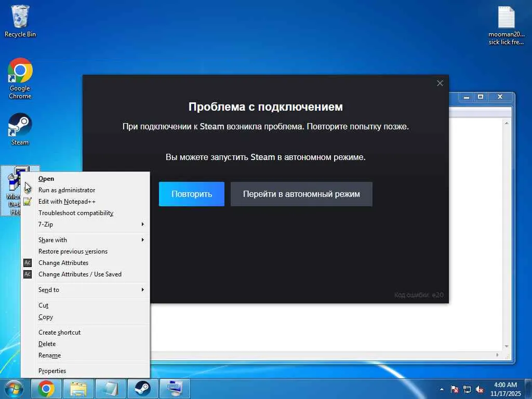Click the Notepad vertical scrollbar up arrow
The image size is (532, 399).
point(507,123)
